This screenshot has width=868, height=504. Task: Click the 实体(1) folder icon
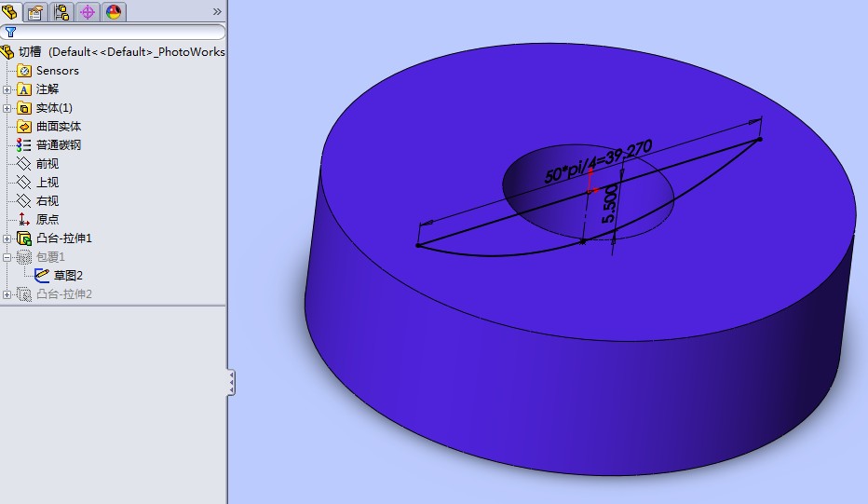[24, 108]
